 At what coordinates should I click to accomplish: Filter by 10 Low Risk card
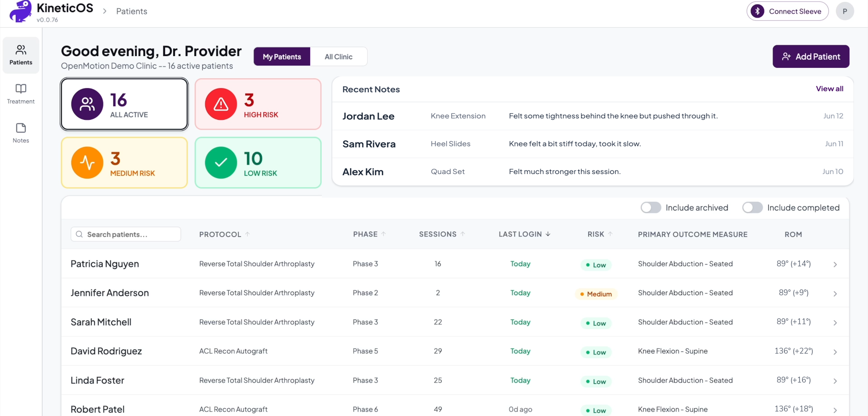point(258,163)
